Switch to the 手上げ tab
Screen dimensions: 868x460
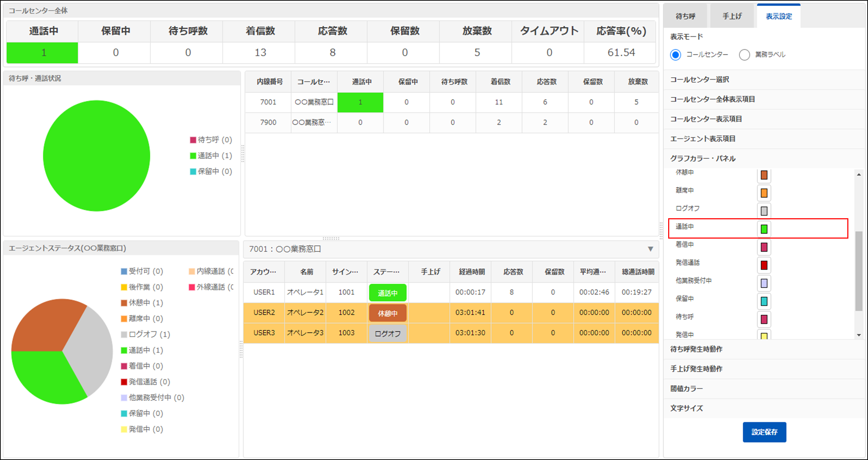(x=732, y=16)
